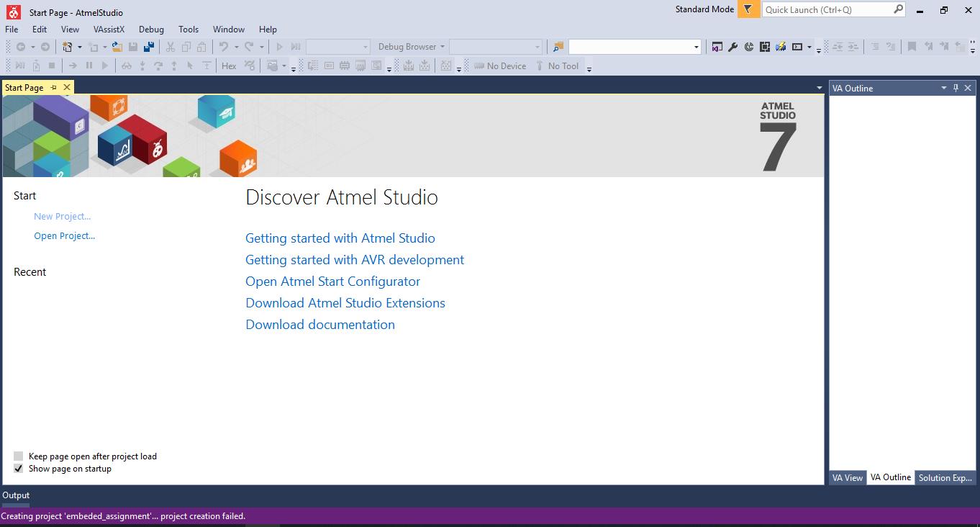
Task: Click the Open File folder icon
Action: tap(117, 47)
